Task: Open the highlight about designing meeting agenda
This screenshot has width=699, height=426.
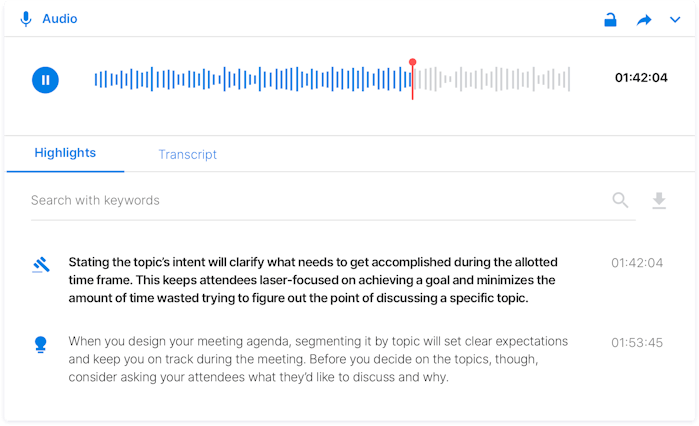Action: (318, 359)
